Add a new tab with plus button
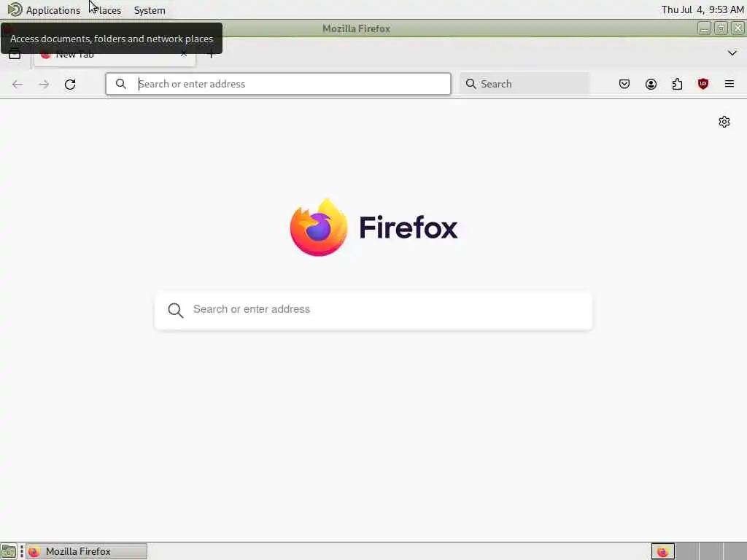The height and width of the screenshot is (560, 747). pos(211,54)
